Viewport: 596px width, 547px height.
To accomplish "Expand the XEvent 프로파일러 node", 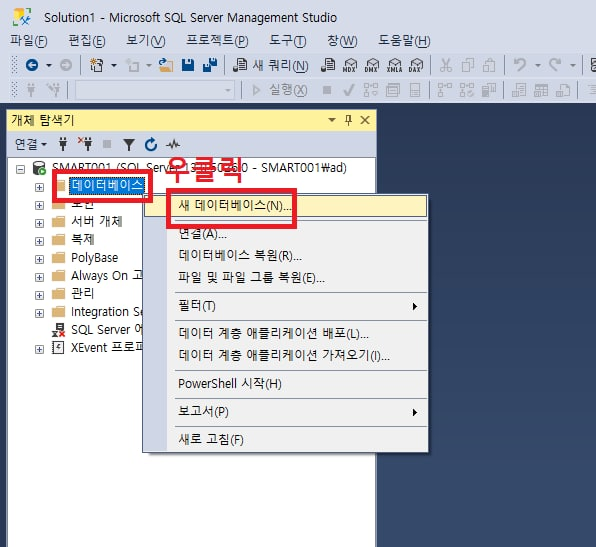I will tap(39, 349).
